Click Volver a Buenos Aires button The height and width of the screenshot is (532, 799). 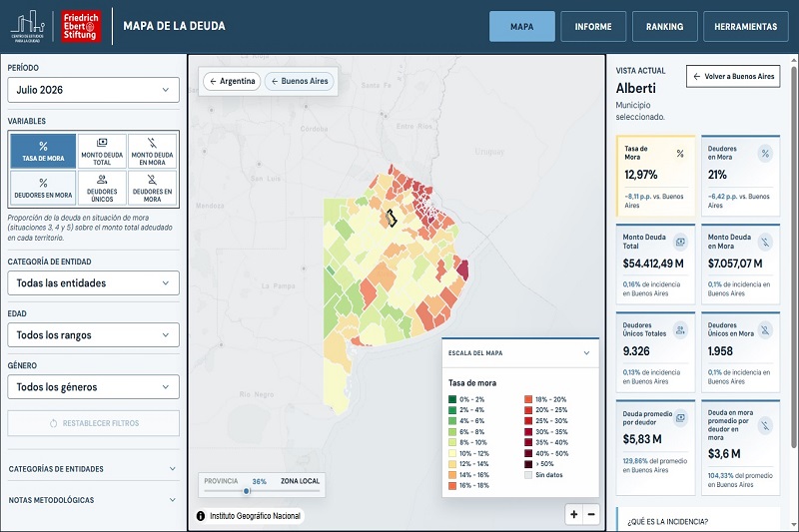pyautogui.click(x=733, y=77)
